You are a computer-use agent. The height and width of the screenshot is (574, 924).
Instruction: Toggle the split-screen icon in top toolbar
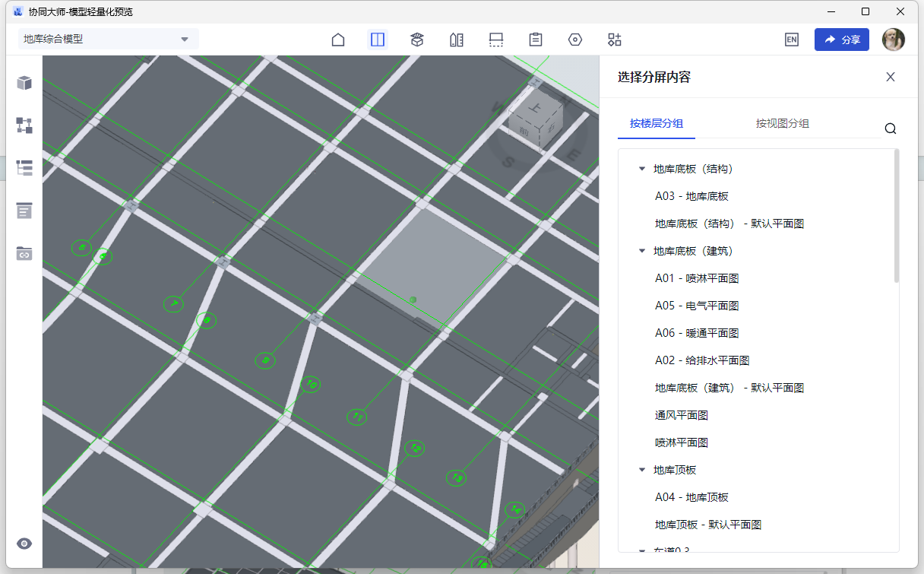(x=378, y=40)
